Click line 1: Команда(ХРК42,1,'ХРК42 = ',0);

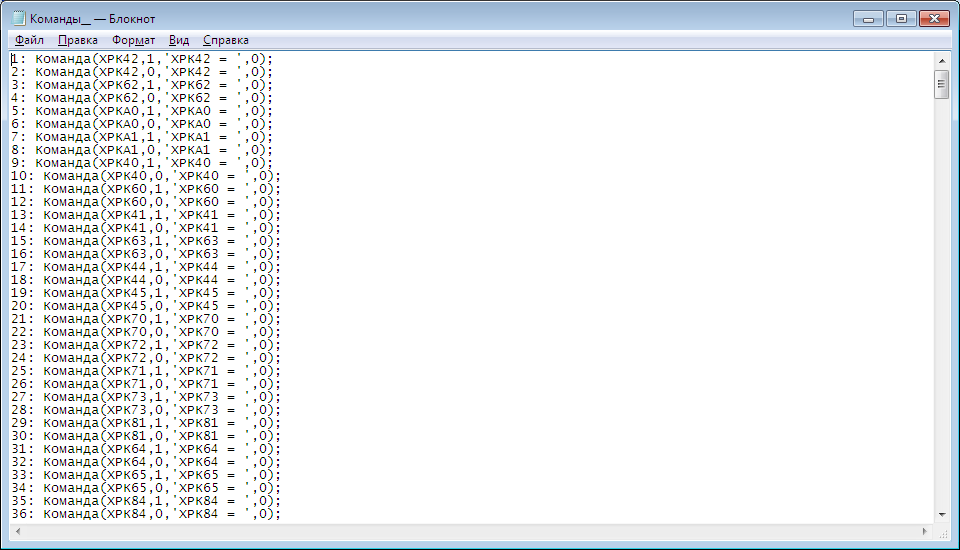click(141, 59)
